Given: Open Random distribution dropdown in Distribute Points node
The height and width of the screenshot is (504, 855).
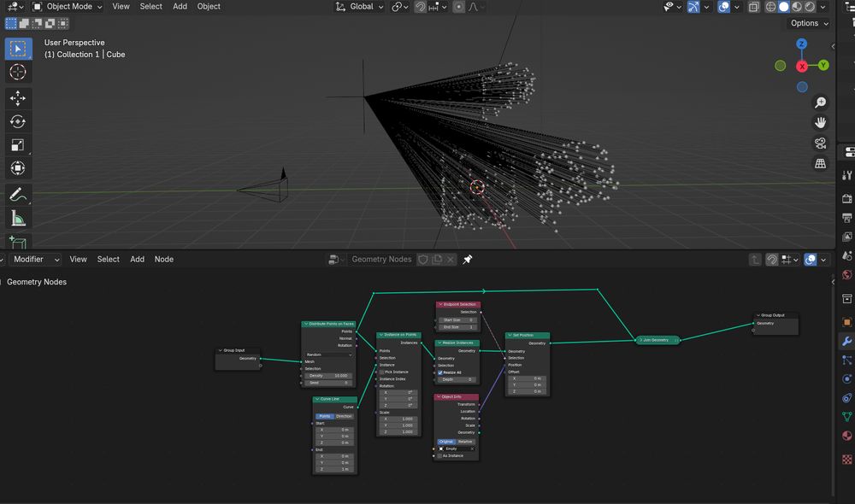Looking at the screenshot, I should pyautogui.click(x=329, y=355).
